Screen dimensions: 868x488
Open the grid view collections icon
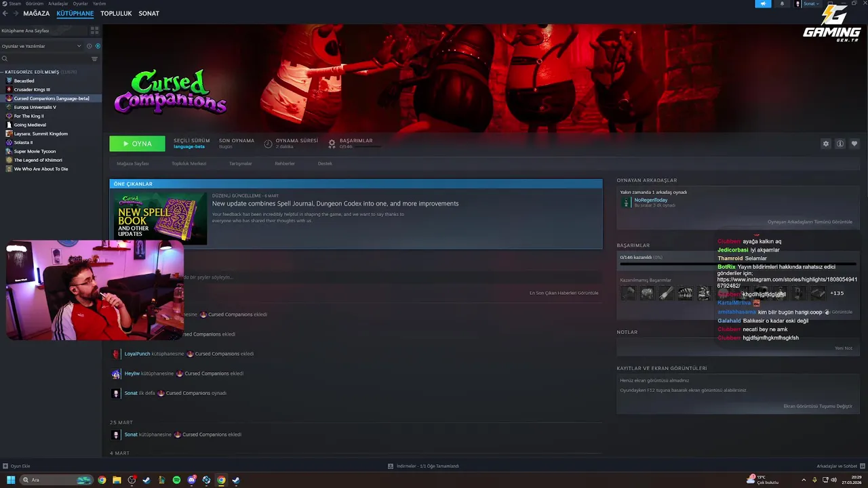(94, 30)
